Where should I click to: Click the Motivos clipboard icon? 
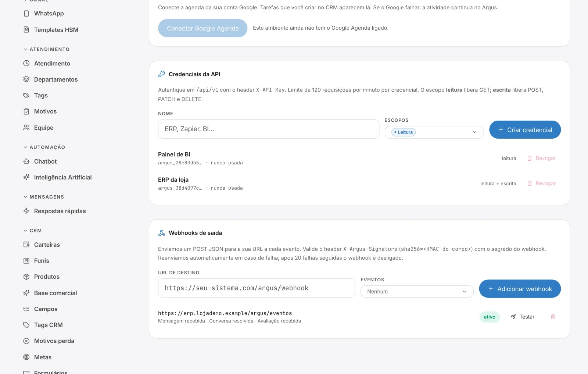[26, 111]
